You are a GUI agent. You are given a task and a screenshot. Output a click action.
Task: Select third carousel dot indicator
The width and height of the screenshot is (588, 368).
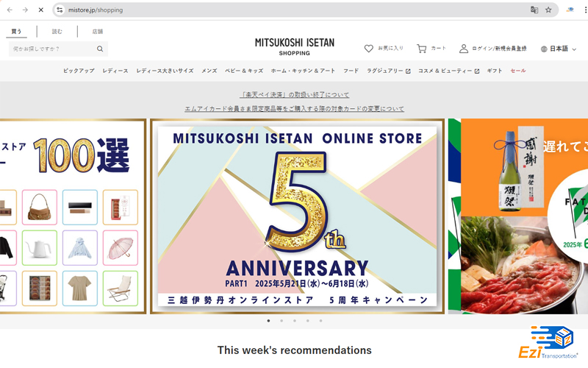[295, 321]
